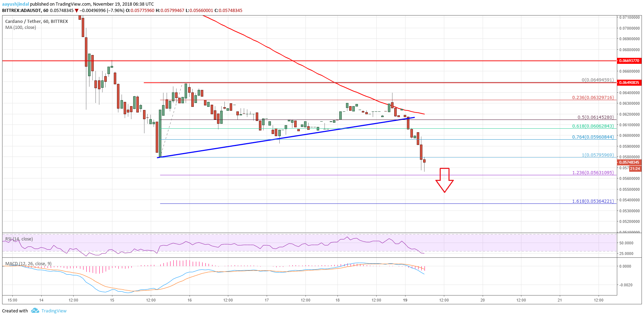Click the 21:24 countdown timer label
Viewport: 644px width, 317px height.
pos(635,169)
